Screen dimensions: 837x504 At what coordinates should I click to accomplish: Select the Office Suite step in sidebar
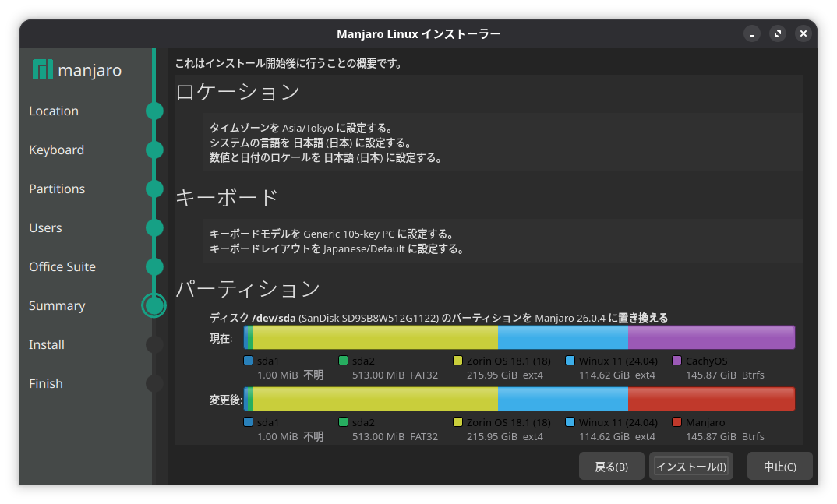click(62, 266)
